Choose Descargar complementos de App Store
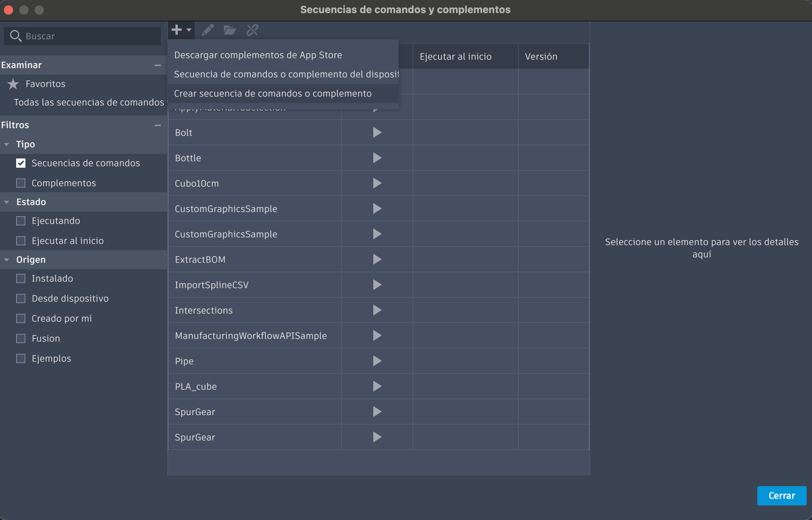 [258, 55]
